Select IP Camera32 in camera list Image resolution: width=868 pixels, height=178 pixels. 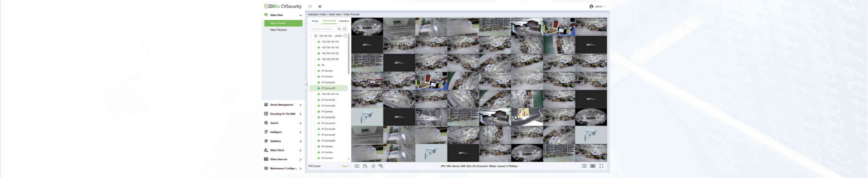click(328, 100)
